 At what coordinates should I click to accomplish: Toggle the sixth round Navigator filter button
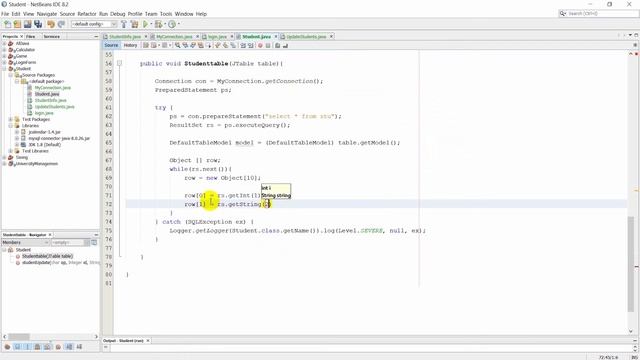[x=58, y=347]
